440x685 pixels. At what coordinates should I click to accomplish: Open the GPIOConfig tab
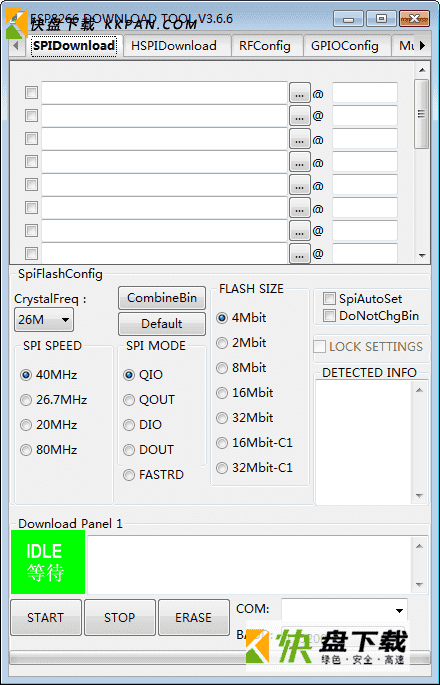click(x=345, y=46)
